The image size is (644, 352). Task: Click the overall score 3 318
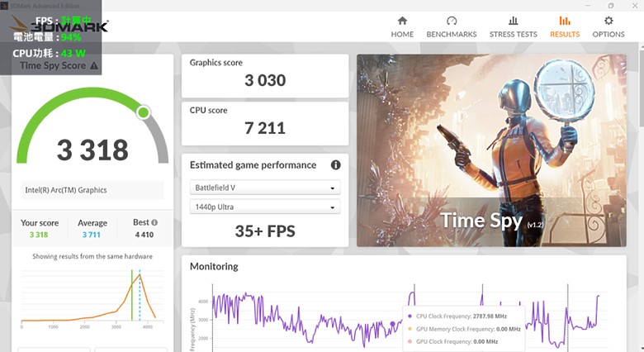[92, 150]
